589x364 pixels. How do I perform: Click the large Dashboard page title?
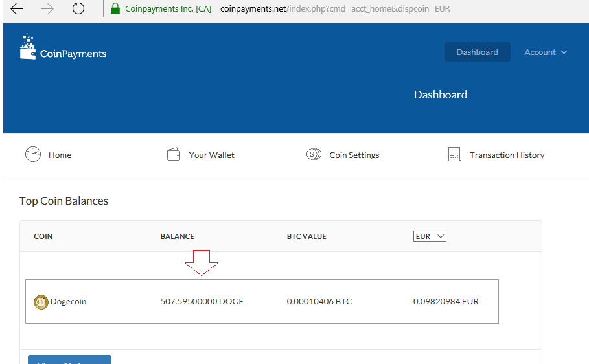[440, 95]
